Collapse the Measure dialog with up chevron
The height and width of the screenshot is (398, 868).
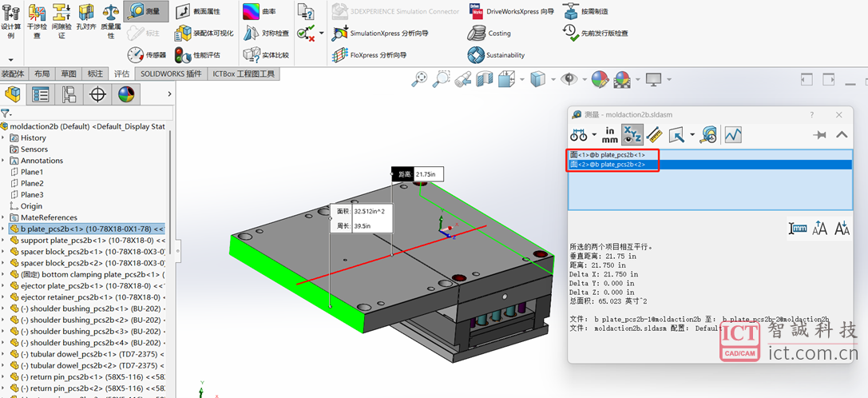coord(842,135)
